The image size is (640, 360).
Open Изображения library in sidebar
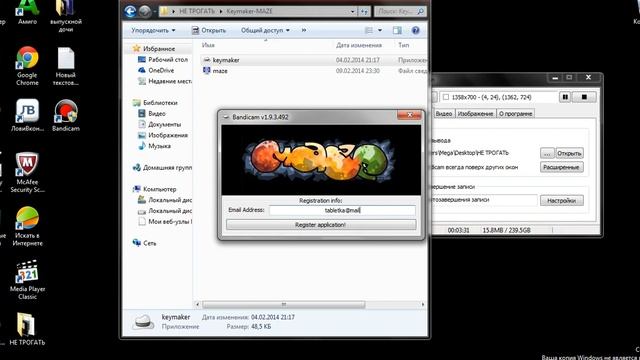pyautogui.click(x=168, y=135)
